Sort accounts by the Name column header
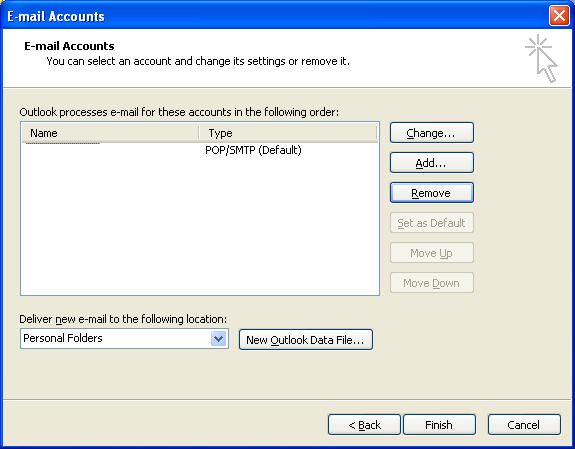Image resolution: width=575 pixels, height=449 pixels. point(110,133)
